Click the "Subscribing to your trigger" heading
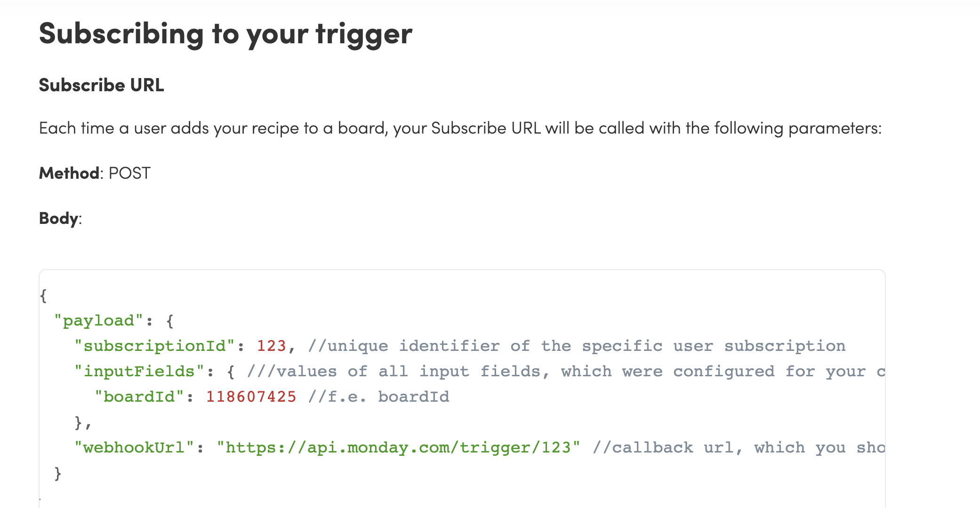Screen dimensions: 980x508 pyautogui.click(x=225, y=34)
